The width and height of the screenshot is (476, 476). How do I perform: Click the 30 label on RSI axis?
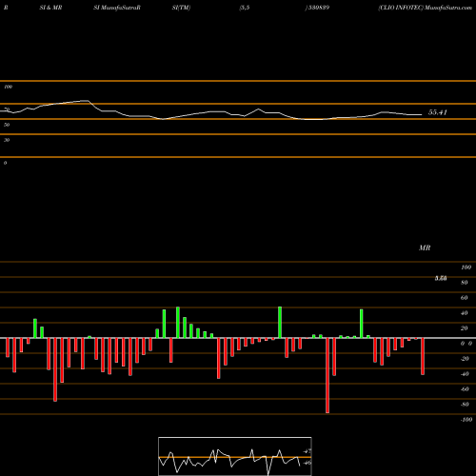coord(7,140)
